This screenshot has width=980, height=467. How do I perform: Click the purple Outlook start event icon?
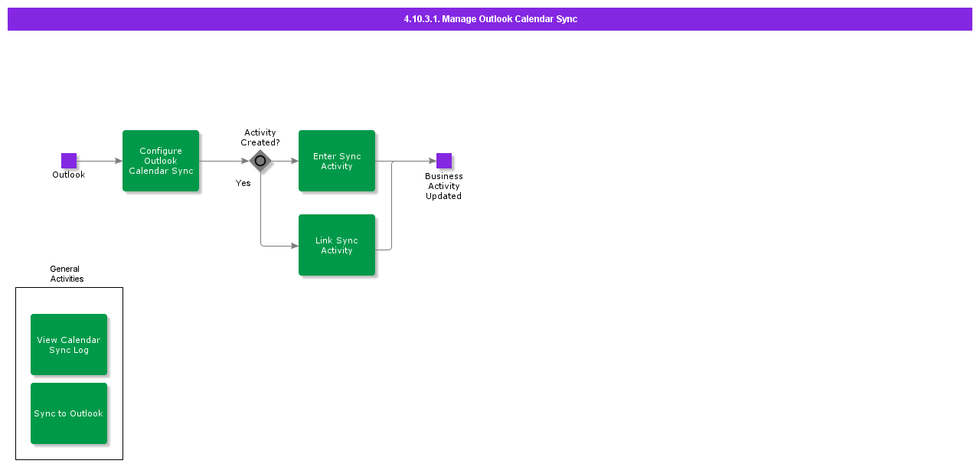(68, 161)
